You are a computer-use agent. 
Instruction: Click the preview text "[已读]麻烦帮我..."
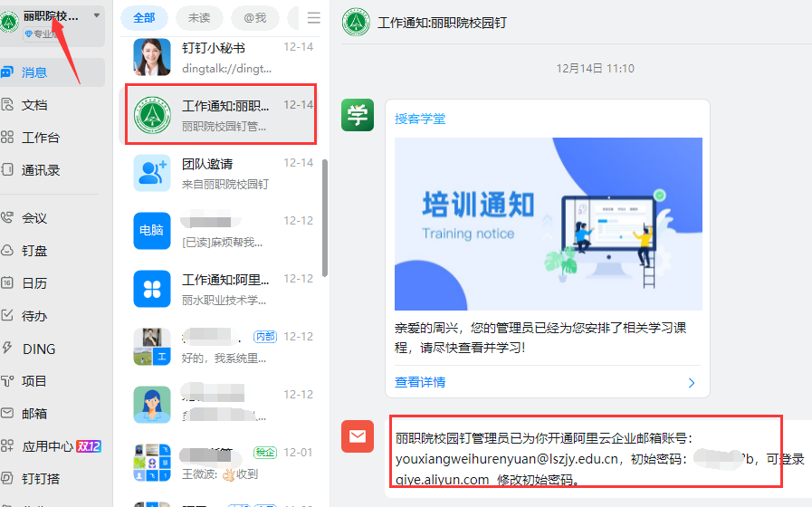click(x=222, y=243)
